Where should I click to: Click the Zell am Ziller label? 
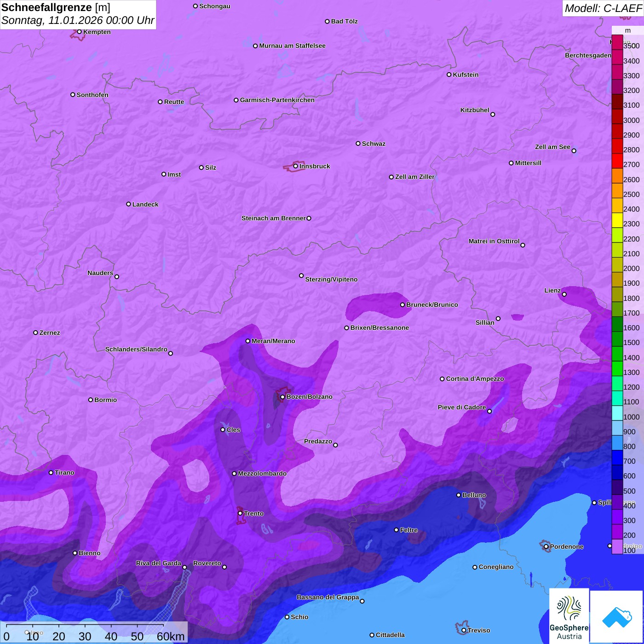point(415,177)
